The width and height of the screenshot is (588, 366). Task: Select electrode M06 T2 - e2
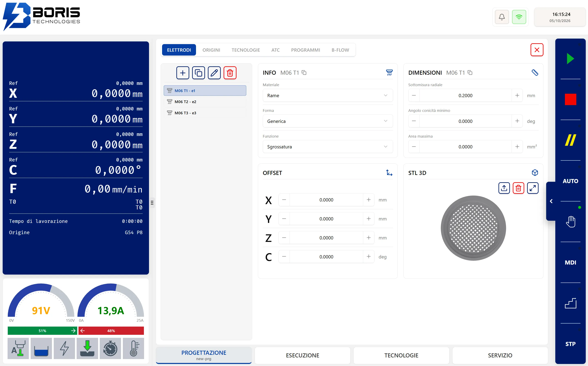[x=205, y=102]
